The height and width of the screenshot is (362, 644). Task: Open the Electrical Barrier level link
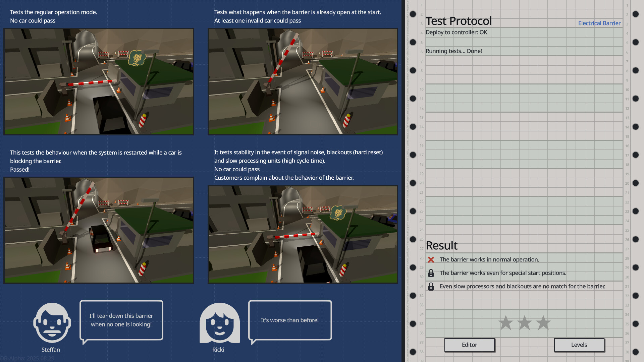click(599, 23)
